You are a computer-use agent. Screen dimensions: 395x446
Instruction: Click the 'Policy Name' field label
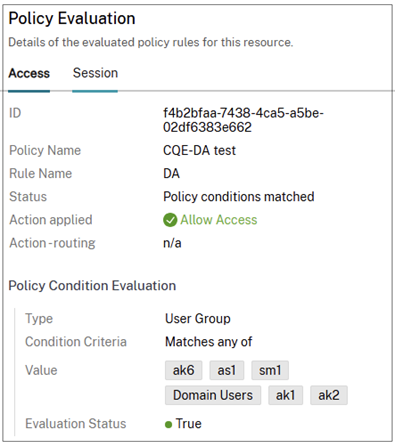coord(45,151)
